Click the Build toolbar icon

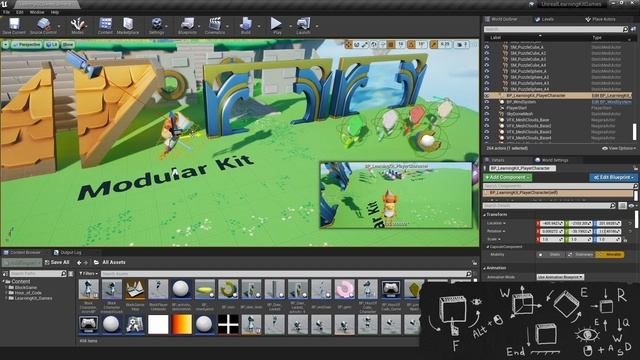[x=246, y=25]
